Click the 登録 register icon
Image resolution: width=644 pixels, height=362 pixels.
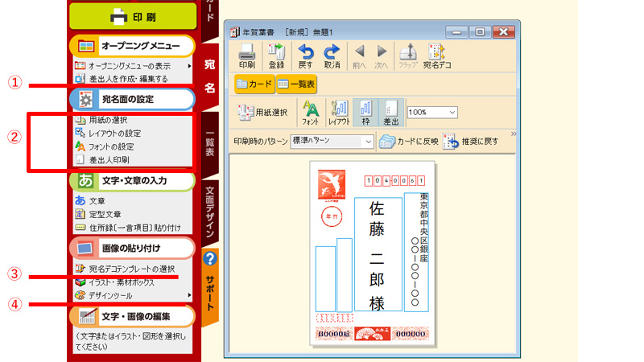(276, 56)
